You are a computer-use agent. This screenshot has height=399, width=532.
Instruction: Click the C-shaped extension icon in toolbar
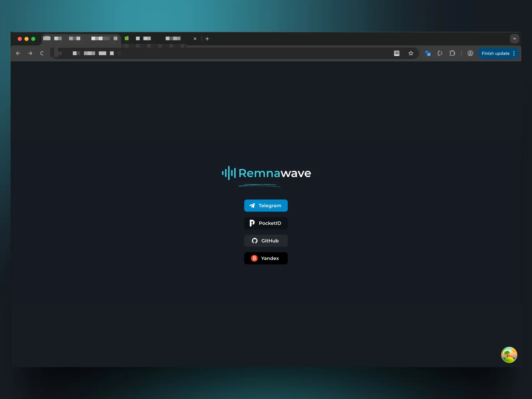tap(440, 53)
